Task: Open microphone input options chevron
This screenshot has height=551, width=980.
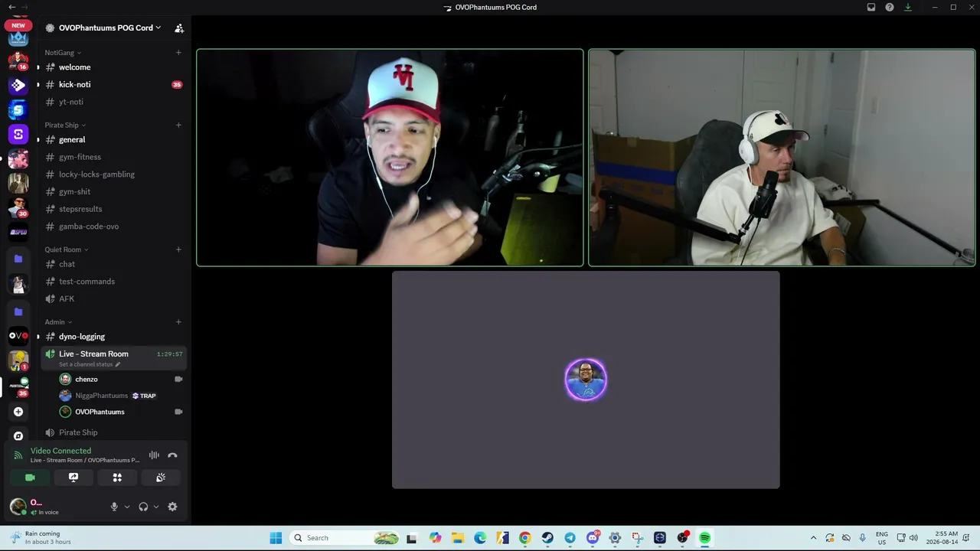Action: pyautogui.click(x=127, y=507)
